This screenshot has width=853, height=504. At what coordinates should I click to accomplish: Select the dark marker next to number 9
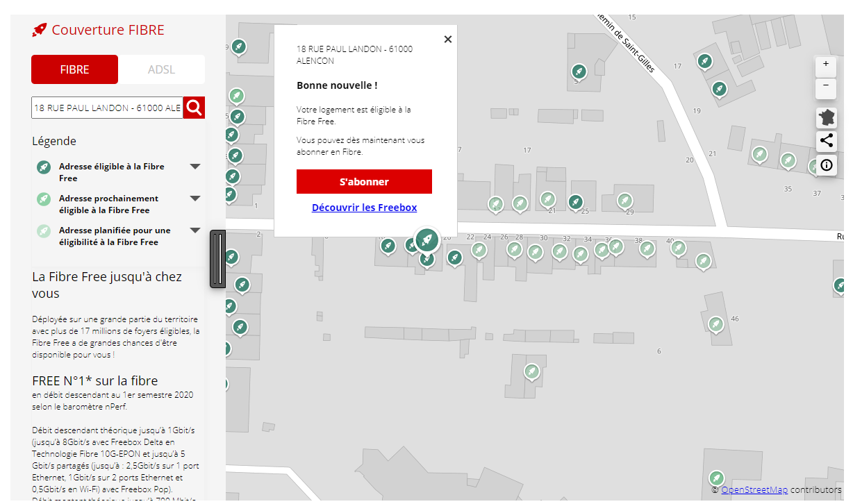(x=238, y=47)
